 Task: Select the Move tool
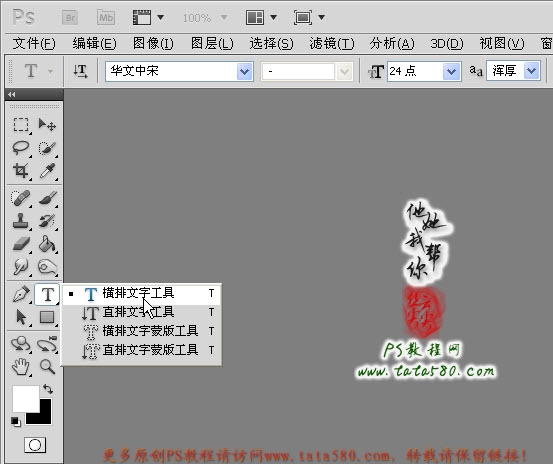pos(47,124)
